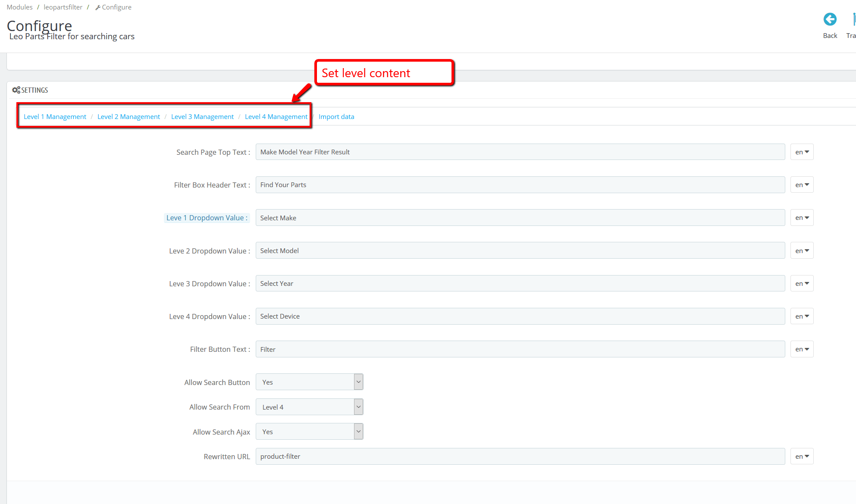The image size is (856, 504).
Task: Open language selector for Search Page Top Text
Action: click(802, 152)
